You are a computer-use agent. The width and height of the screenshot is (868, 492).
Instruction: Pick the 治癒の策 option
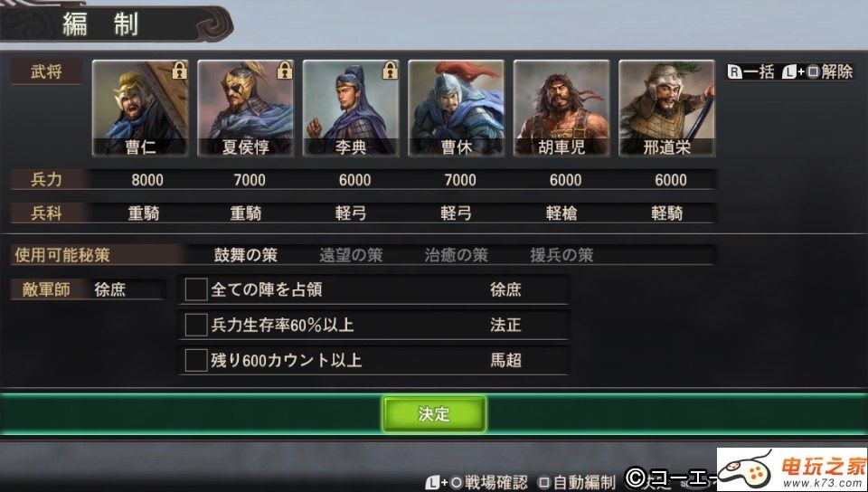coord(456,255)
